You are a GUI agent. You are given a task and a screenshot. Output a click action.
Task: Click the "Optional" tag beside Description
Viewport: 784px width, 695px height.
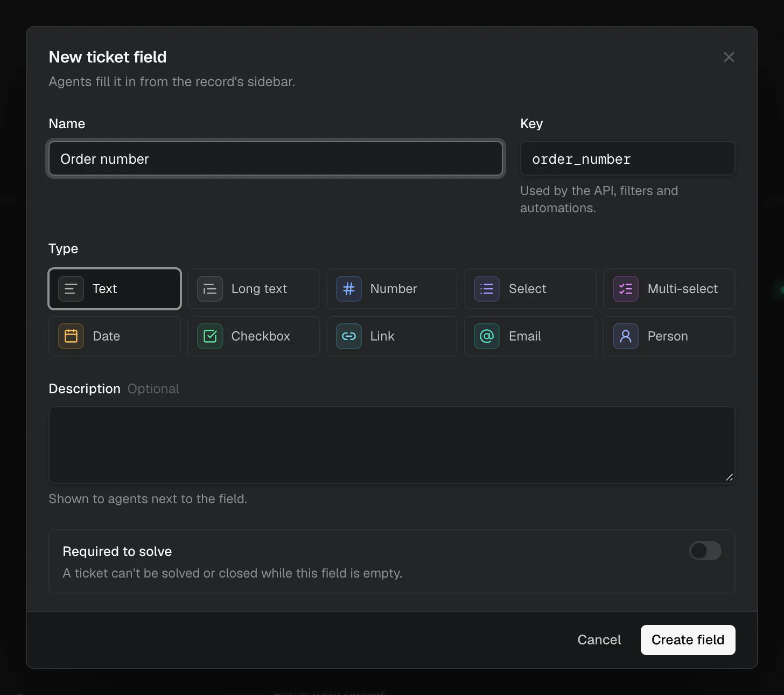point(153,389)
